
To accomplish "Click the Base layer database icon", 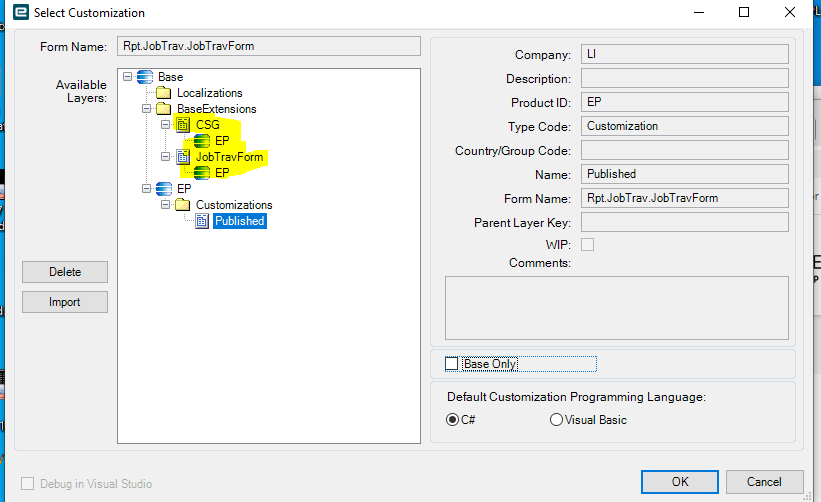I will coord(145,77).
